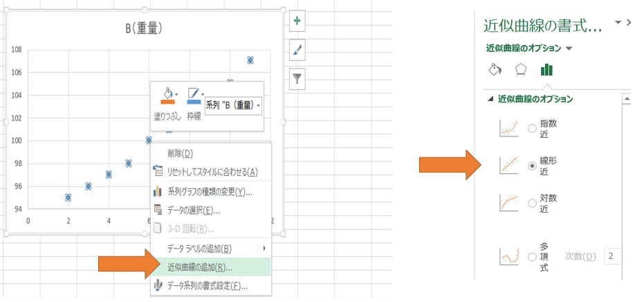Click the data point at y value 107
The height and width of the screenshot is (302, 644).
tap(250, 60)
